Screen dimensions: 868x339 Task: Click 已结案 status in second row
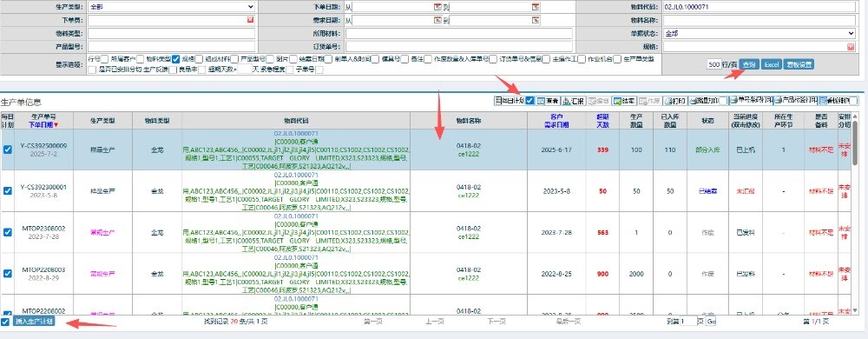tap(708, 191)
